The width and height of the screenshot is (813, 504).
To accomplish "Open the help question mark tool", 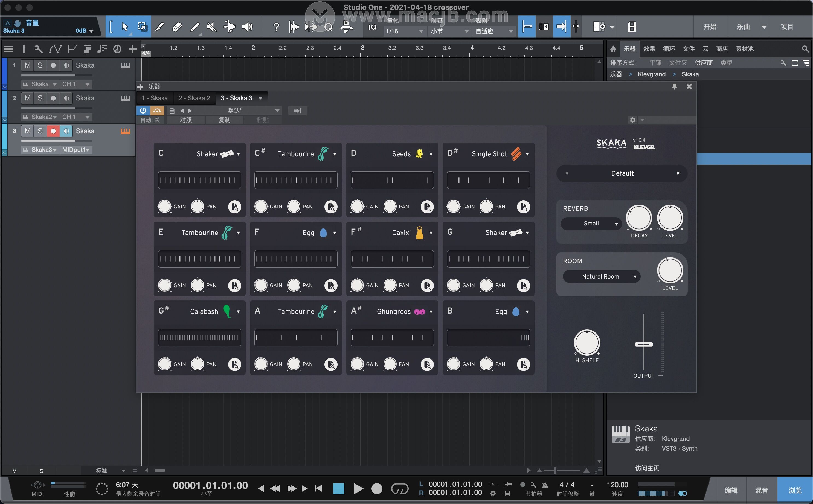I will tap(276, 27).
